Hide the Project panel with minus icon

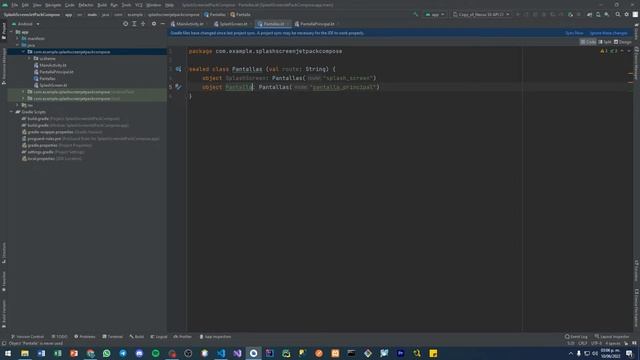tap(162, 24)
